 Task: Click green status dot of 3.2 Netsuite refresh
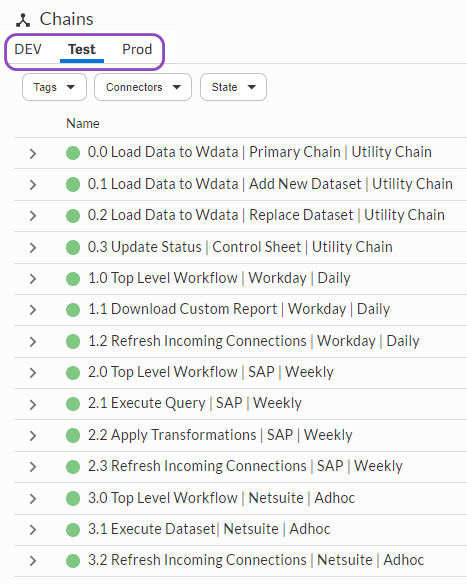tap(73, 561)
